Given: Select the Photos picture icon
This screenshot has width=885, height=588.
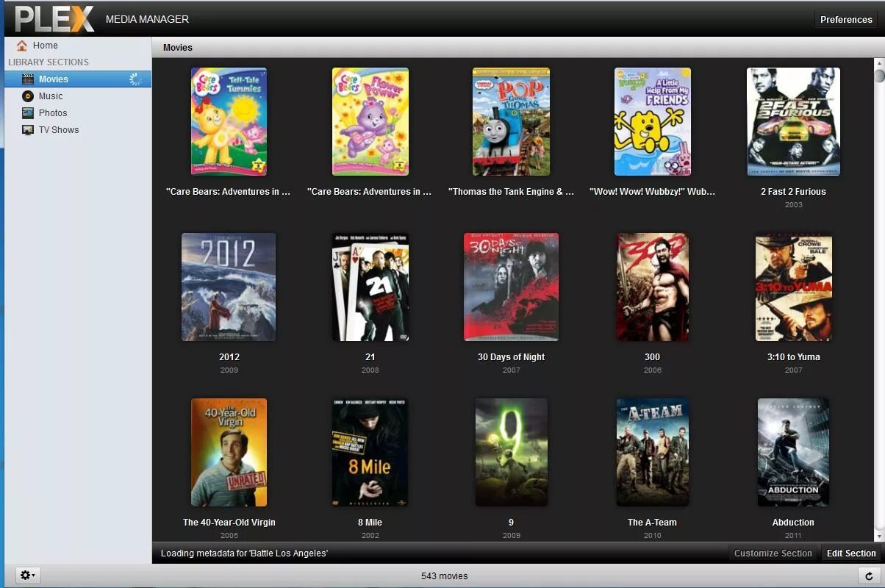Looking at the screenshot, I should tap(28, 113).
